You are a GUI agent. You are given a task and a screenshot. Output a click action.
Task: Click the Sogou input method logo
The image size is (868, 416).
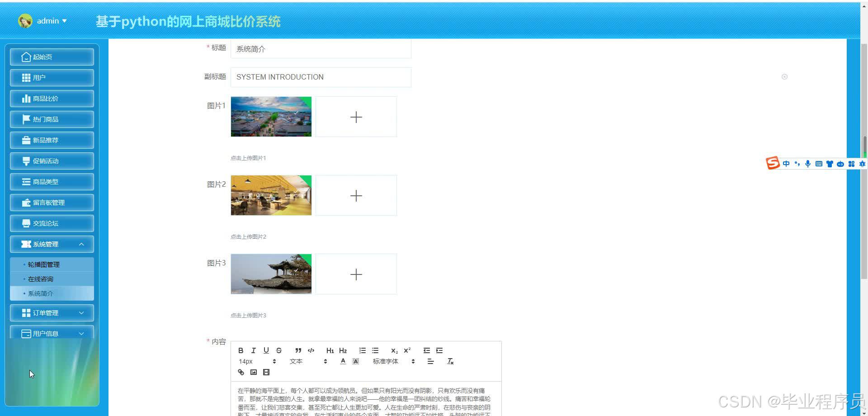coord(773,163)
